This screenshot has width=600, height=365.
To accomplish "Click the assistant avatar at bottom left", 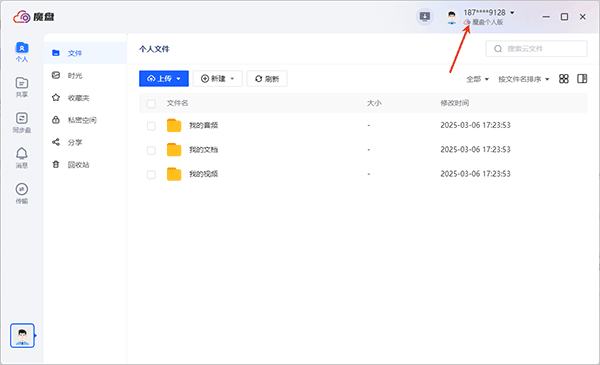I will 23,336.
